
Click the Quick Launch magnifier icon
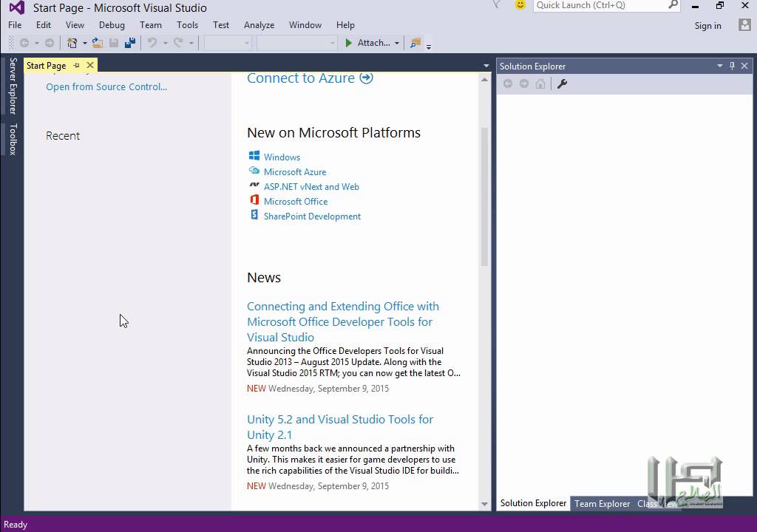[673, 5]
